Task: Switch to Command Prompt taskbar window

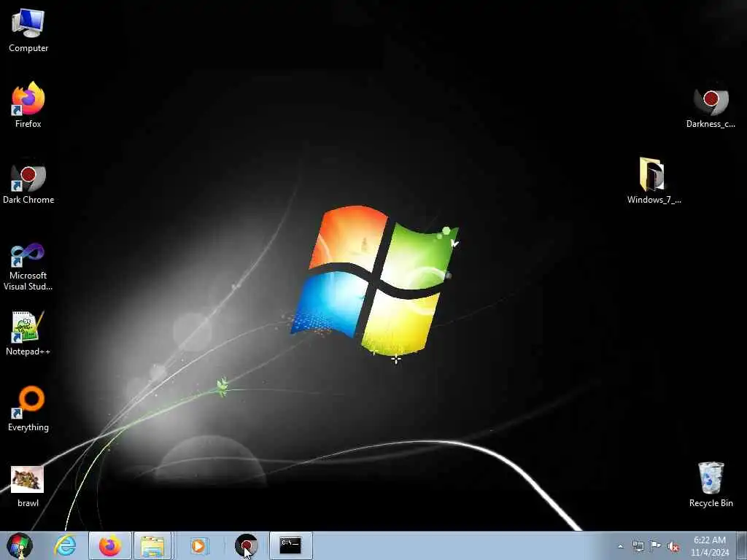Action: pos(290,545)
